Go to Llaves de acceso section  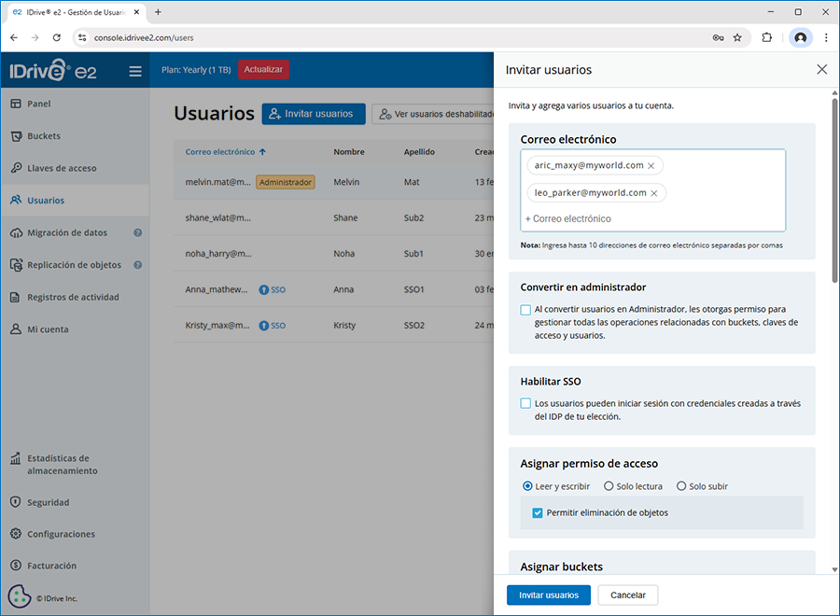(62, 168)
